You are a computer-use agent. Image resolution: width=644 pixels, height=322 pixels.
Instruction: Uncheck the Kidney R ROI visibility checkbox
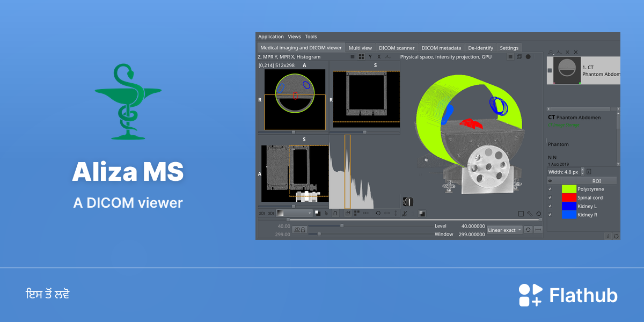click(x=550, y=215)
